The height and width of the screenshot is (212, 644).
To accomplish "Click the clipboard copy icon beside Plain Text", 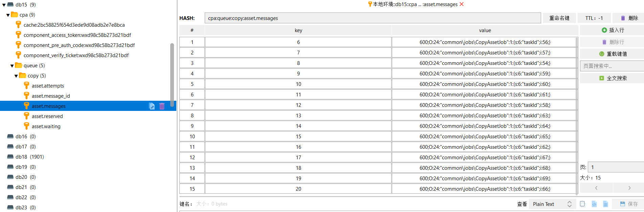I will (582, 204).
